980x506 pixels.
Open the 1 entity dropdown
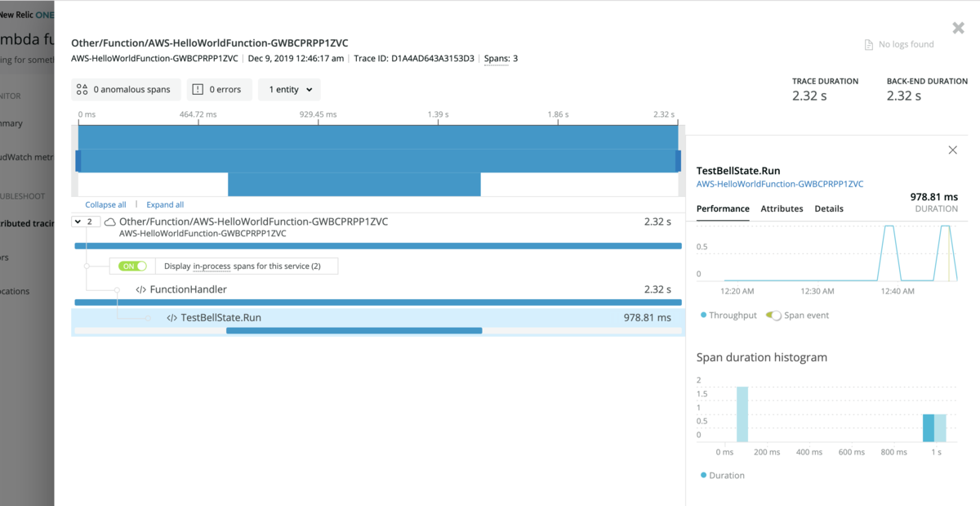(290, 89)
